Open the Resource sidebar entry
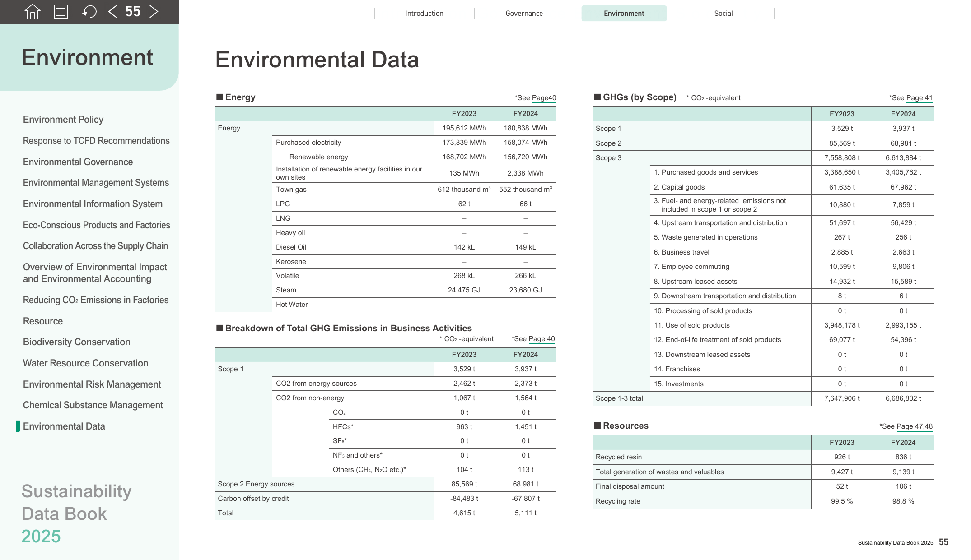 tap(43, 321)
